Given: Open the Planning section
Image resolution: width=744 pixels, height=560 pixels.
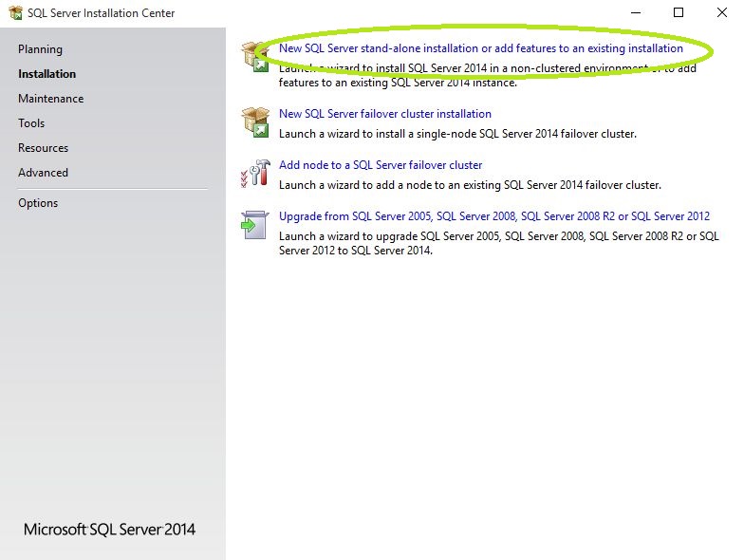Looking at the screenshot, I should (40, 49).
